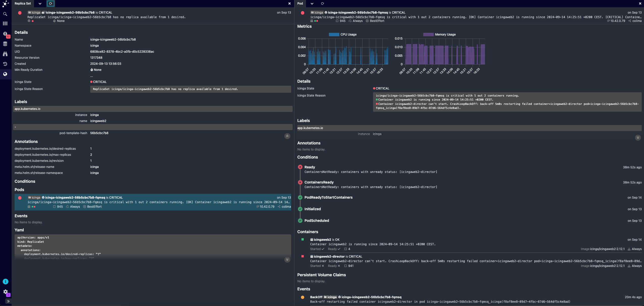Select the globe icon in the sidebar

5,74
